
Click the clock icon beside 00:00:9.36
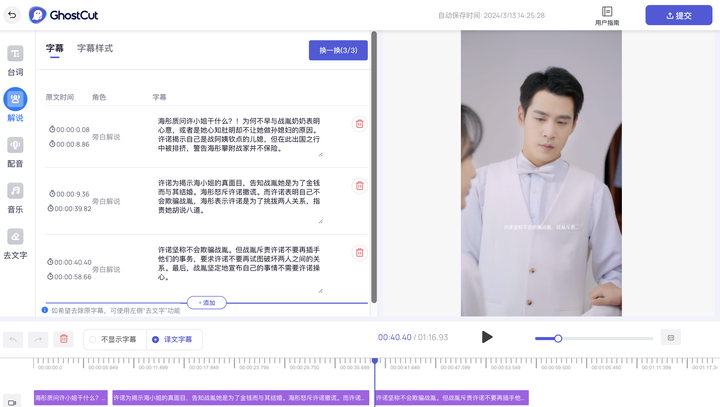(x=52, y=193)
